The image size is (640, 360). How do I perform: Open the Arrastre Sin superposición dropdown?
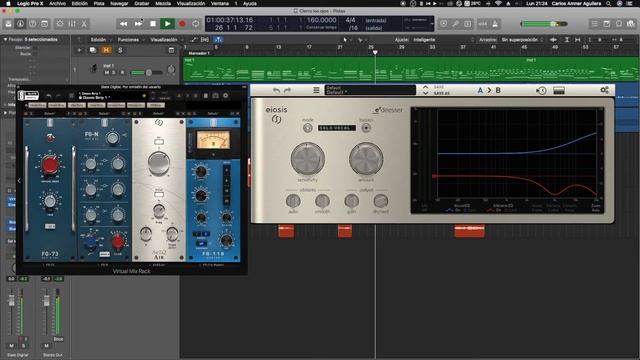click(x=522, y=40)
